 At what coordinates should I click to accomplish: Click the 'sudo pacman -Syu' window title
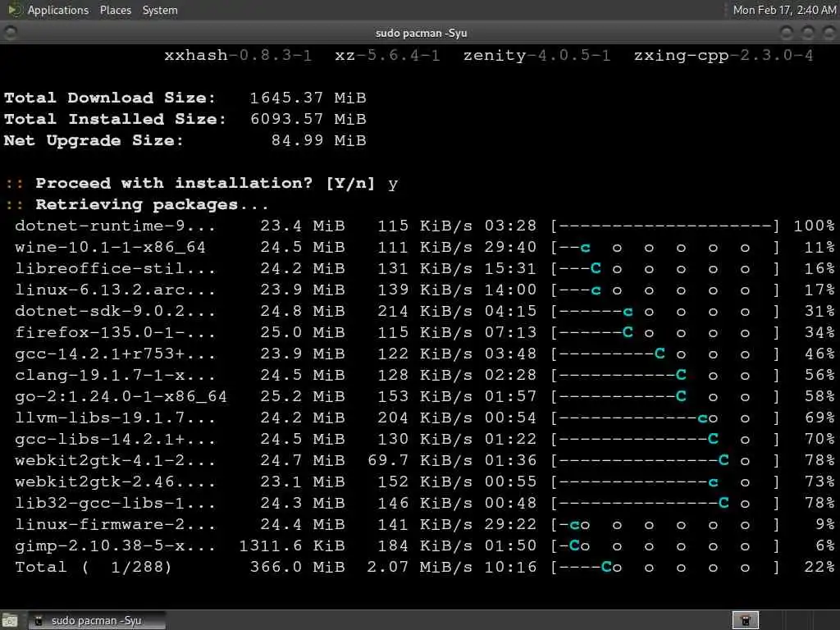(x=421, y=33)
